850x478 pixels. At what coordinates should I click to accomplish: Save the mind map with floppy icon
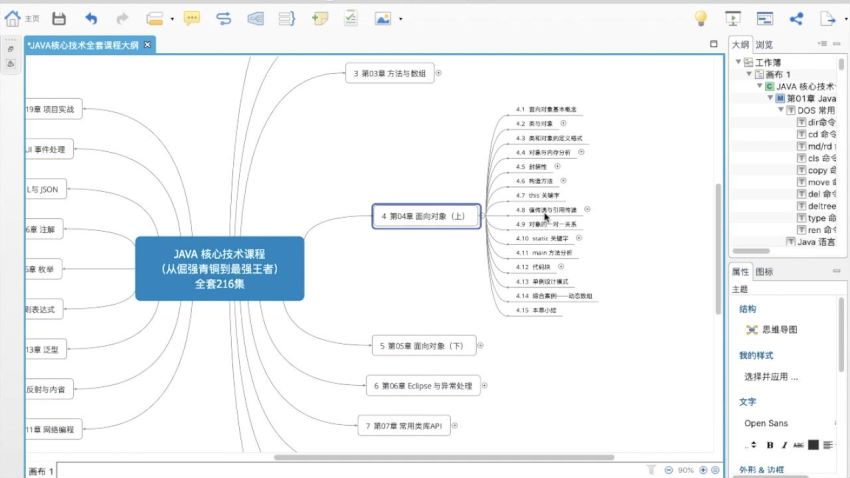click(x=59, y=18)
